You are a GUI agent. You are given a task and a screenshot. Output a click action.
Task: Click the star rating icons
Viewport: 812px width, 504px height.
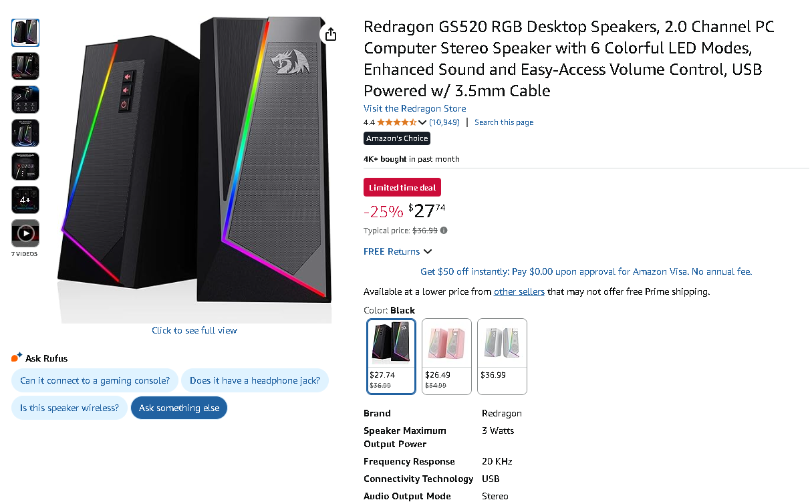(396, 122)
